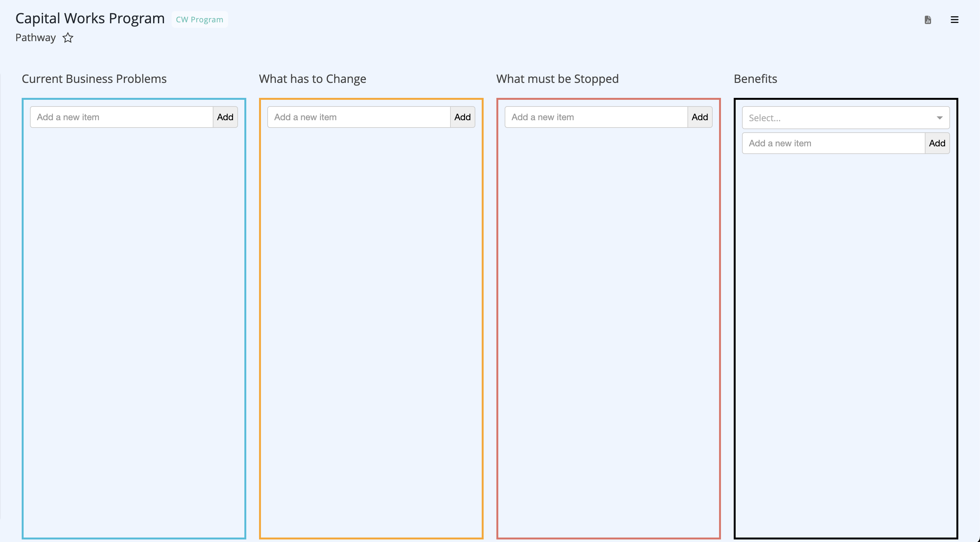Click the What must be Stopped heading

coord(558,79)
